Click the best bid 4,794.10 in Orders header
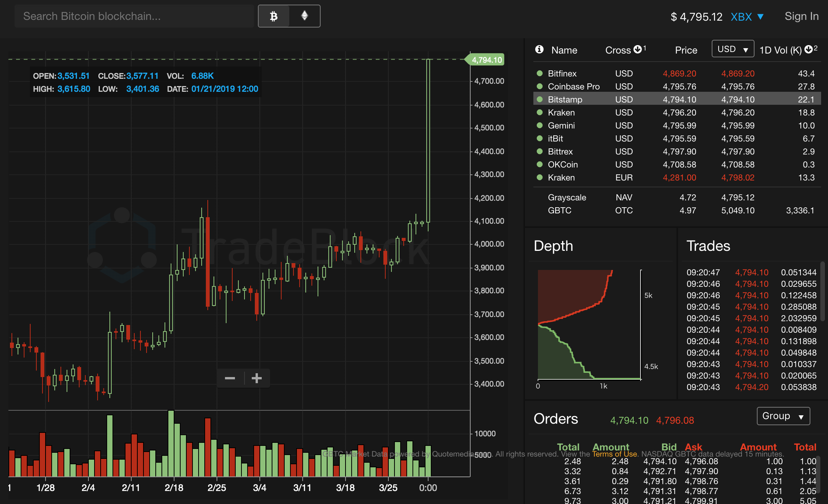 click(x=629, y=420)
